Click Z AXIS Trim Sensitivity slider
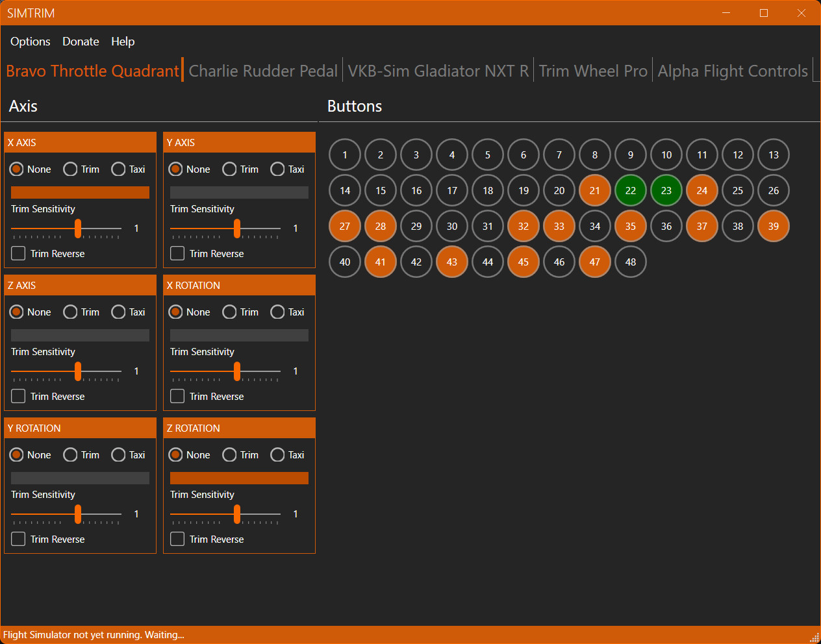This screenshot has height=644, width=821. [66, 371]
